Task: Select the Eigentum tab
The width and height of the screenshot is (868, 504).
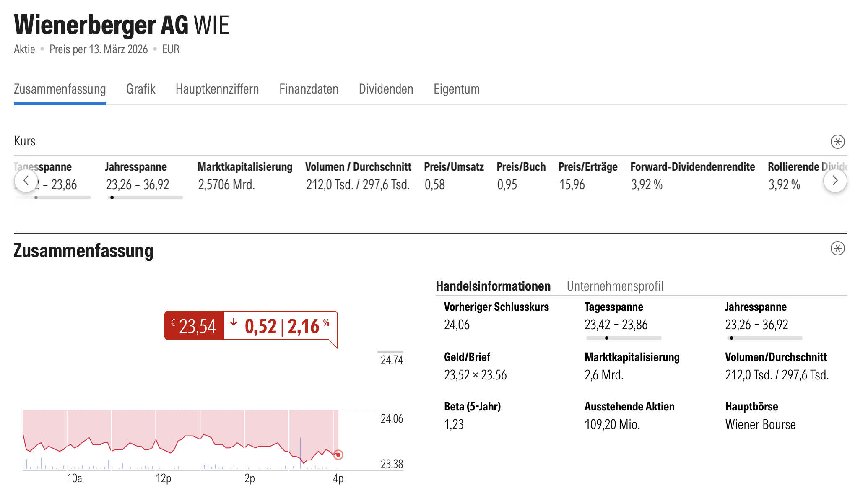Action: [456, 89]
